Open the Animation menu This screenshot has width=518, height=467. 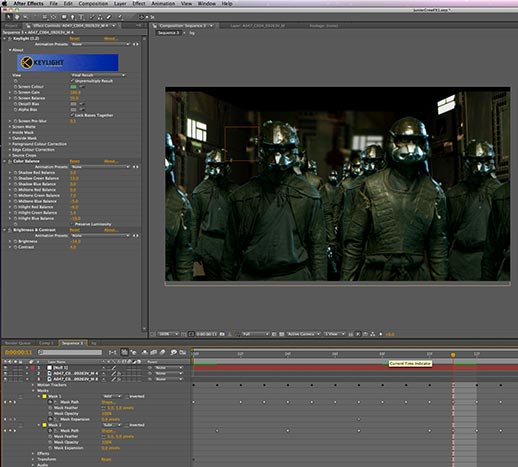pyautogui.click(x=163, y=4)
